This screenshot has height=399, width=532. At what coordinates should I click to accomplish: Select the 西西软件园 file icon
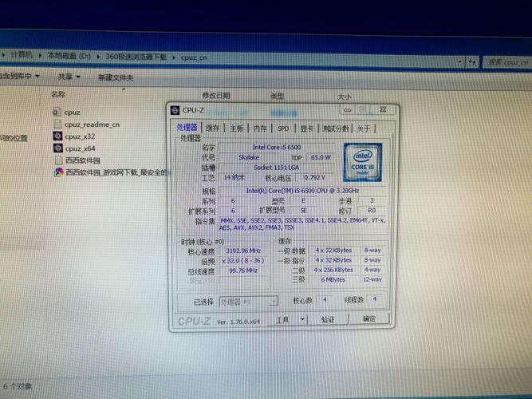pos(59,160)
